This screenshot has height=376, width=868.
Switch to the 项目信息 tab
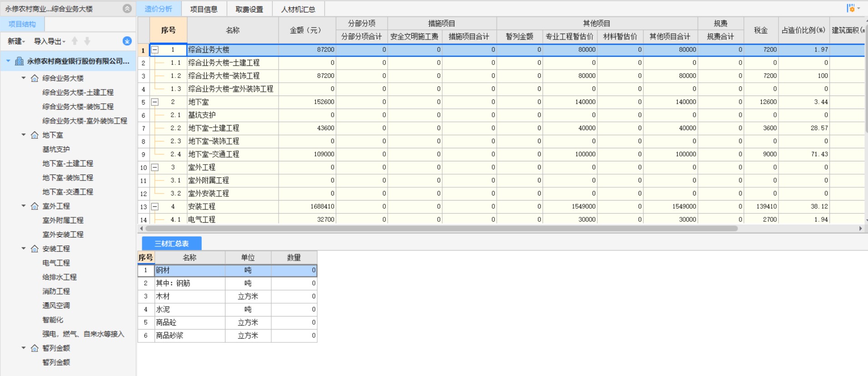(204, 9)
